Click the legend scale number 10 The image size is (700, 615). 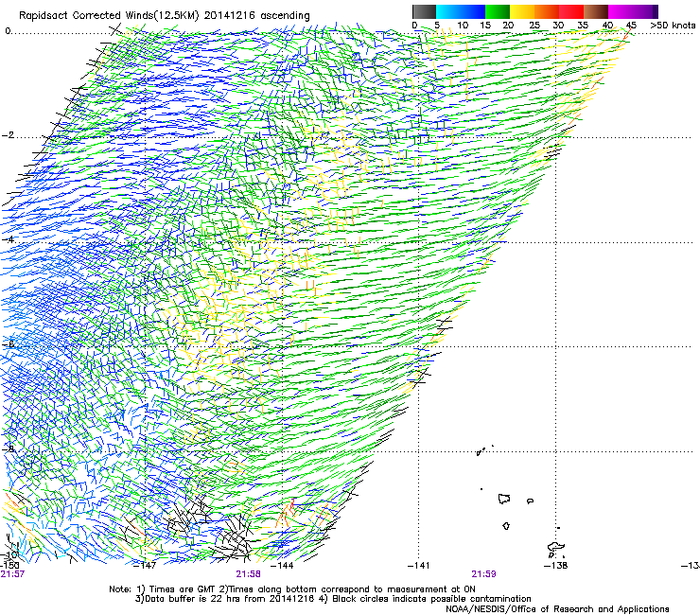(x=463, y=26)
